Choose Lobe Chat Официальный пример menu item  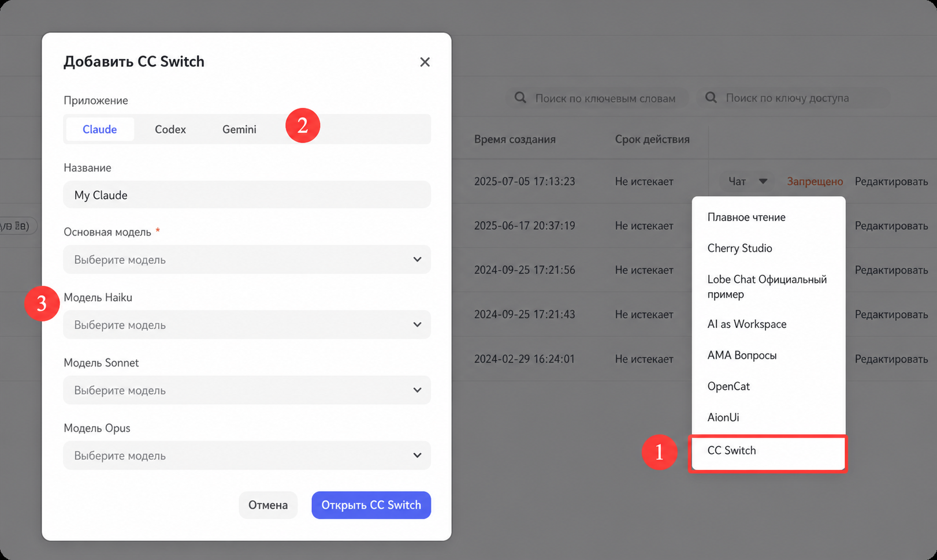[769, 286]
